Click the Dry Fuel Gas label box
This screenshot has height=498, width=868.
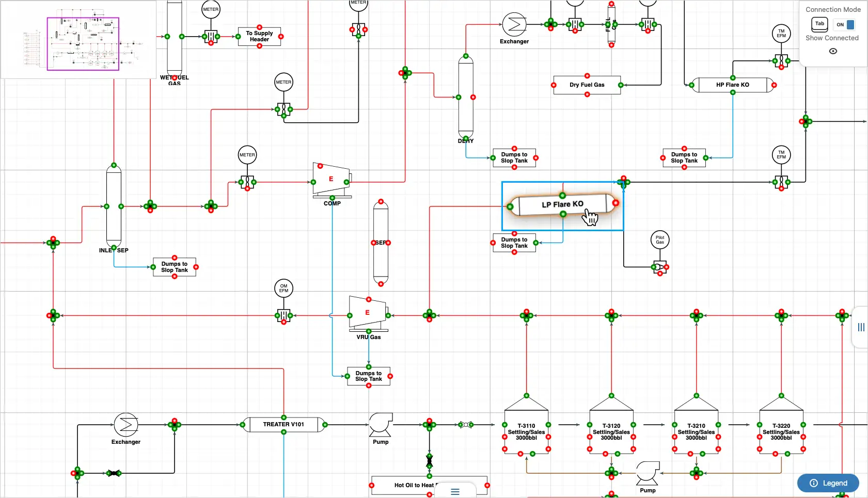coord(587,85)
